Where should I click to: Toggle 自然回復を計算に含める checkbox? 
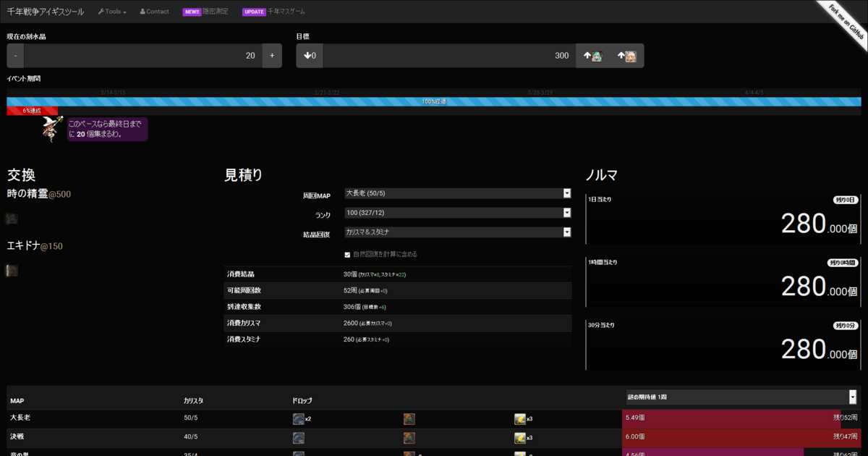point(348,255)
